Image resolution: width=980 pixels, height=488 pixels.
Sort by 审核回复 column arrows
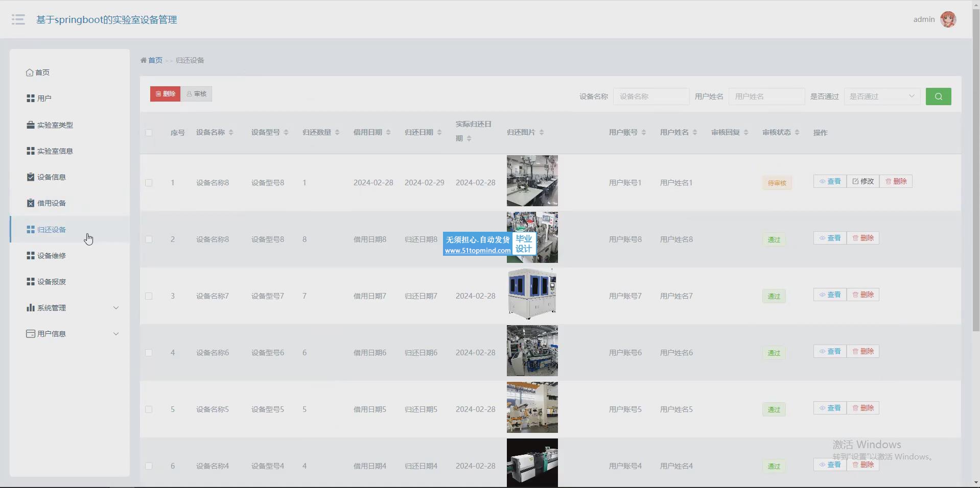click(746, 133)
